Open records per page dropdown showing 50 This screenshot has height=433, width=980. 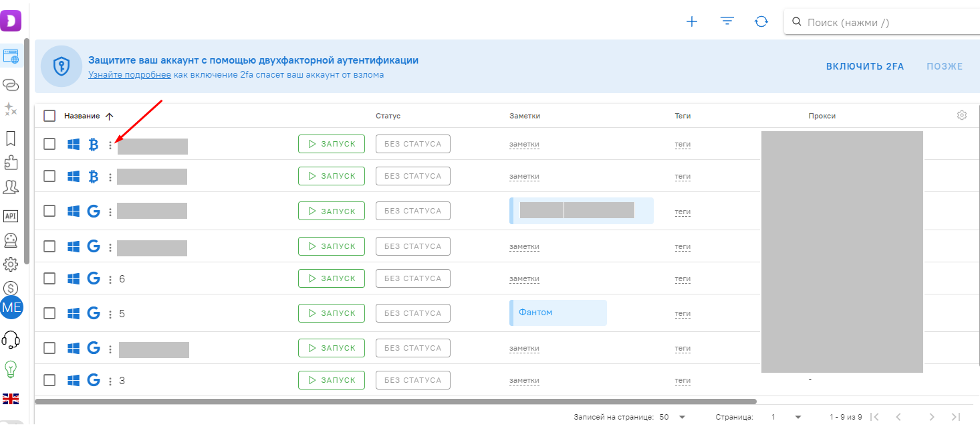tap(673, 417)
